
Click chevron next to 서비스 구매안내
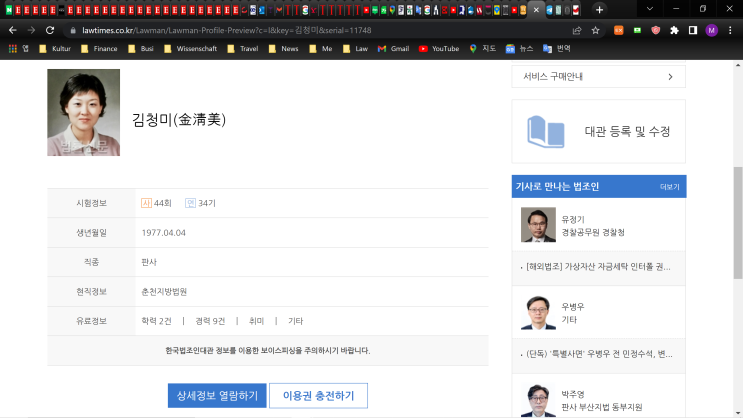pos(670,77)
